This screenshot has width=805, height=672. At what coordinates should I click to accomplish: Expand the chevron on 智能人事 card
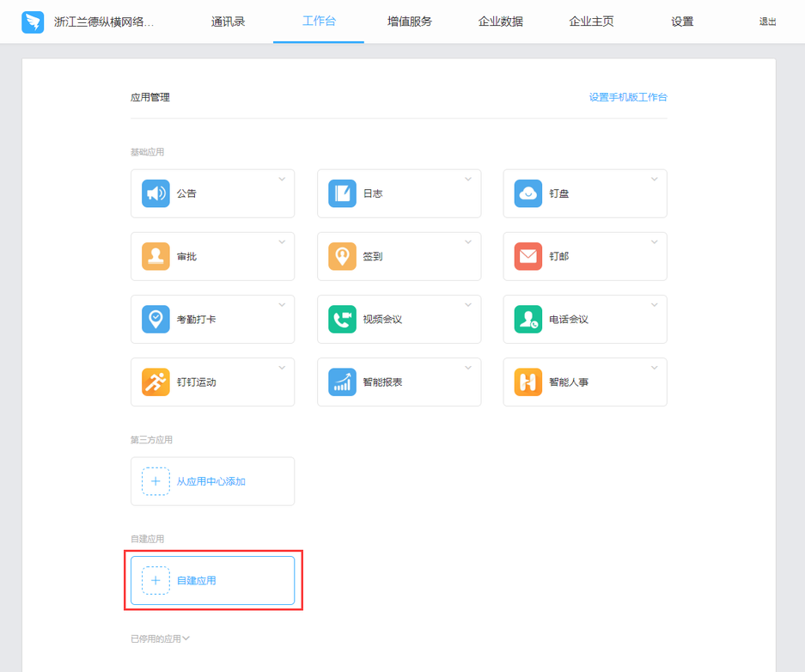point(655,368)
